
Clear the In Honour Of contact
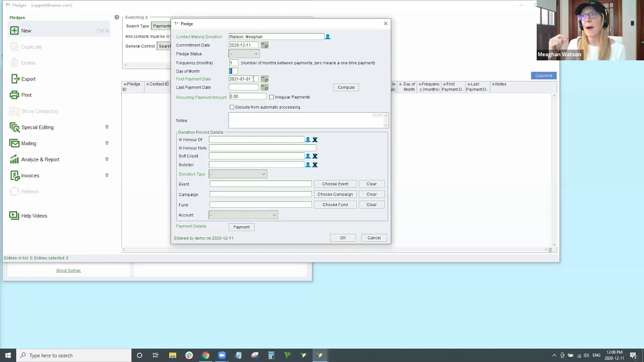click(x=315, y=140)
